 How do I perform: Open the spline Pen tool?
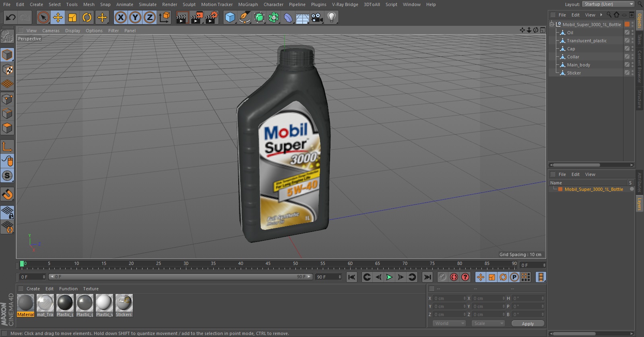[245, 17]
